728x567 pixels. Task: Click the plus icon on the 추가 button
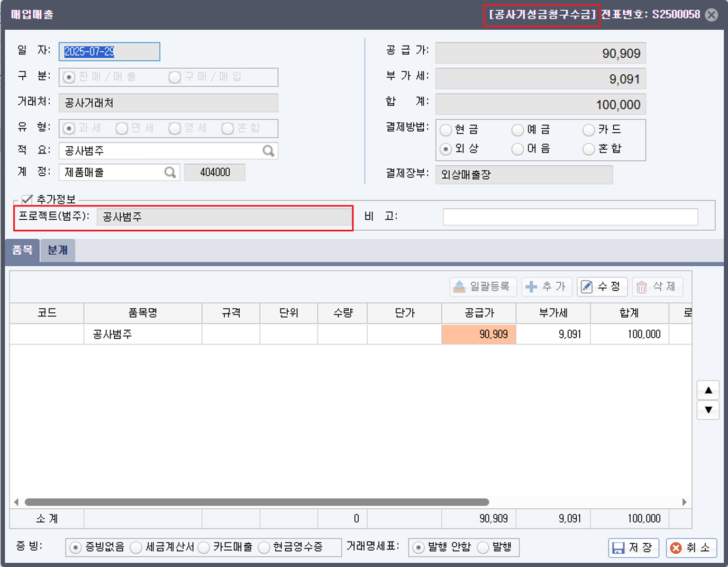point(531,286)
